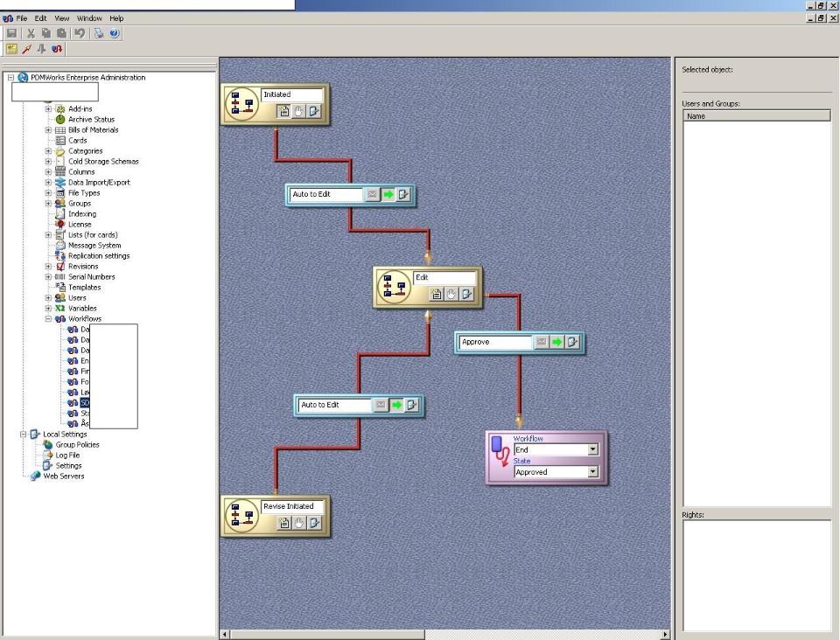The width and height of the screenshot is (840, 640).
Task: Select Web Servers tree item
Action: click(63, 477)
